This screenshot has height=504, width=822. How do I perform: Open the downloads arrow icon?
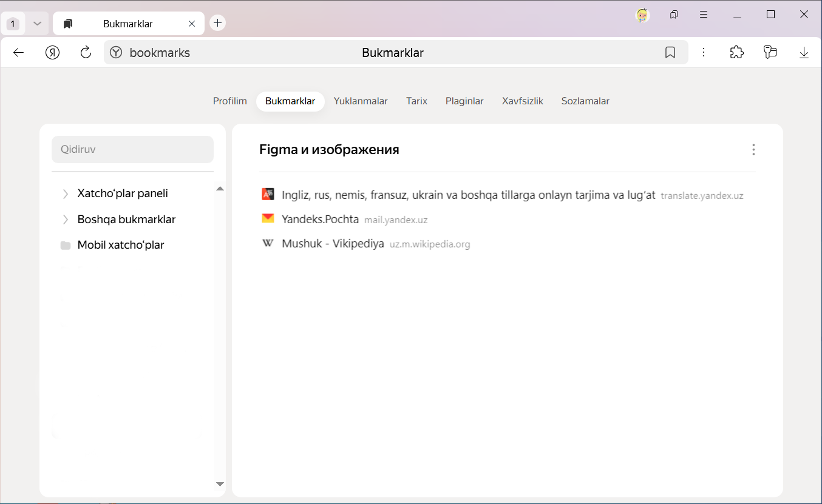[804, 53]
